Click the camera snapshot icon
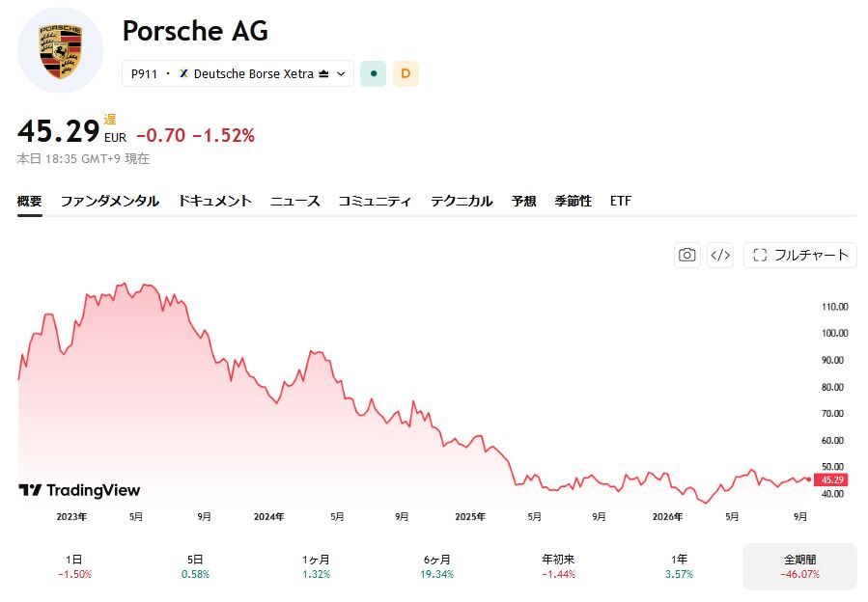This screenshot has height=602, width=868. click(x=687, y=255)
